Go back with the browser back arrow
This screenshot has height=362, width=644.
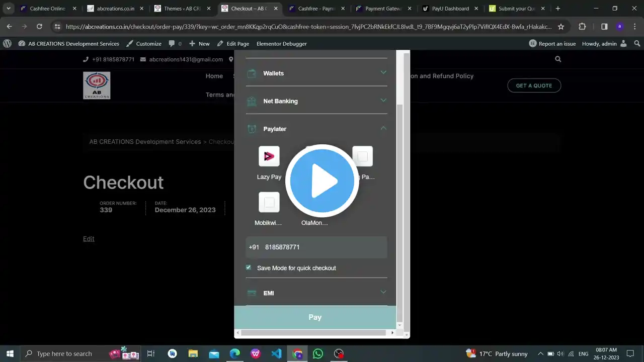point(10,27)
